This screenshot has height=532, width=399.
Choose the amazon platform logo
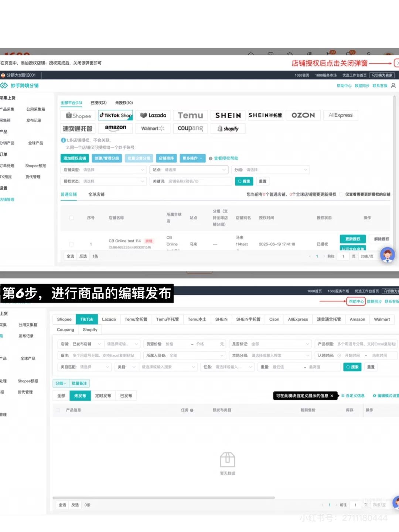[116, 128]
